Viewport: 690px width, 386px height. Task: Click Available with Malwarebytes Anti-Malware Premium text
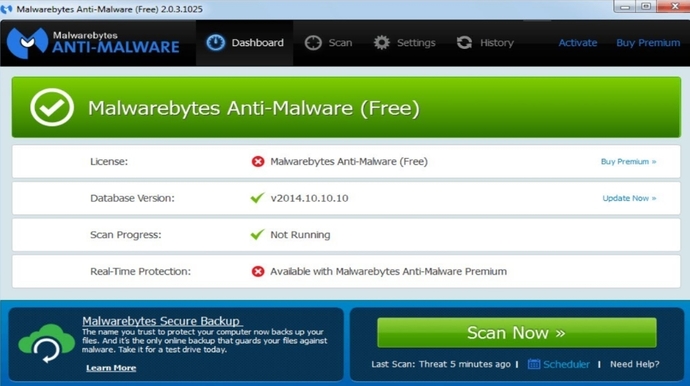point(389,271)
